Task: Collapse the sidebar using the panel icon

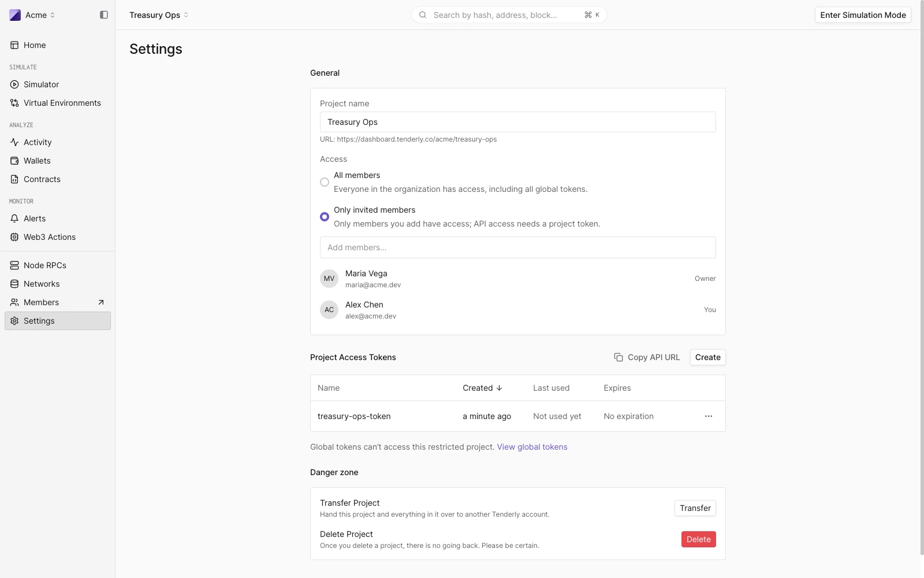Action: pos(104,15)
